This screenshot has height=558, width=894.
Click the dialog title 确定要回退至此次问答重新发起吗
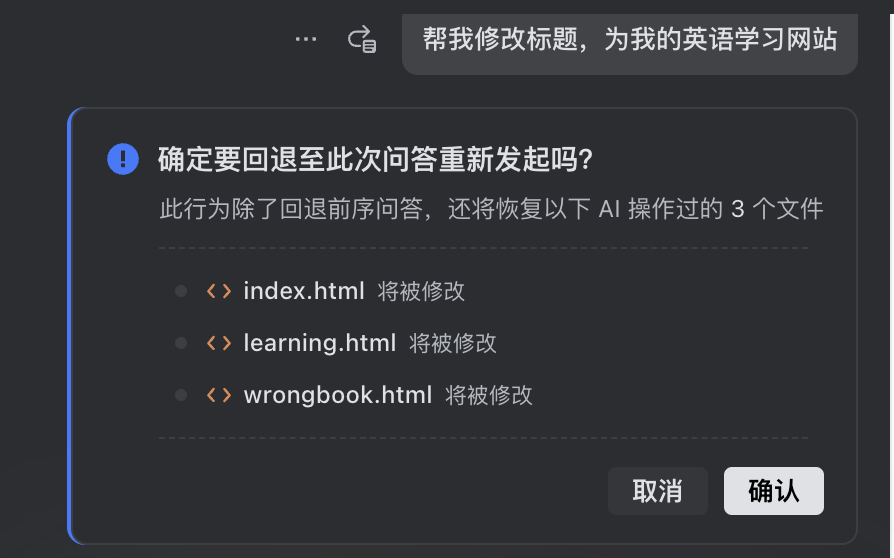pyautogui.click(x=376, y=159)
